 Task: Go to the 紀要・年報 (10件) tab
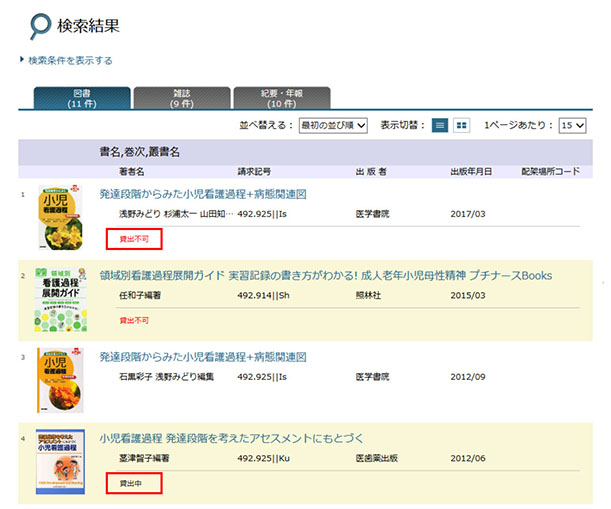coord(279,97)
